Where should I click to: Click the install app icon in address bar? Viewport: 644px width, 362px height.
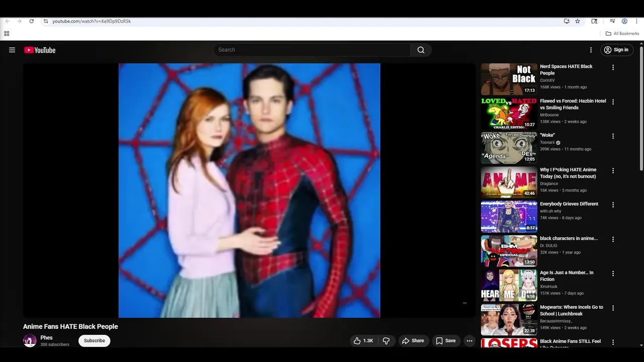567,21
